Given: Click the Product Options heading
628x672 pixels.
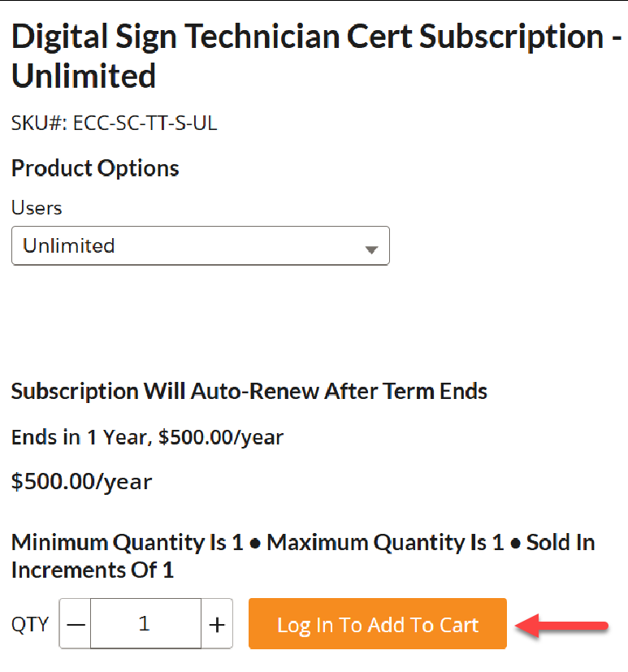Looking at the screenshot, I should 95,168.
